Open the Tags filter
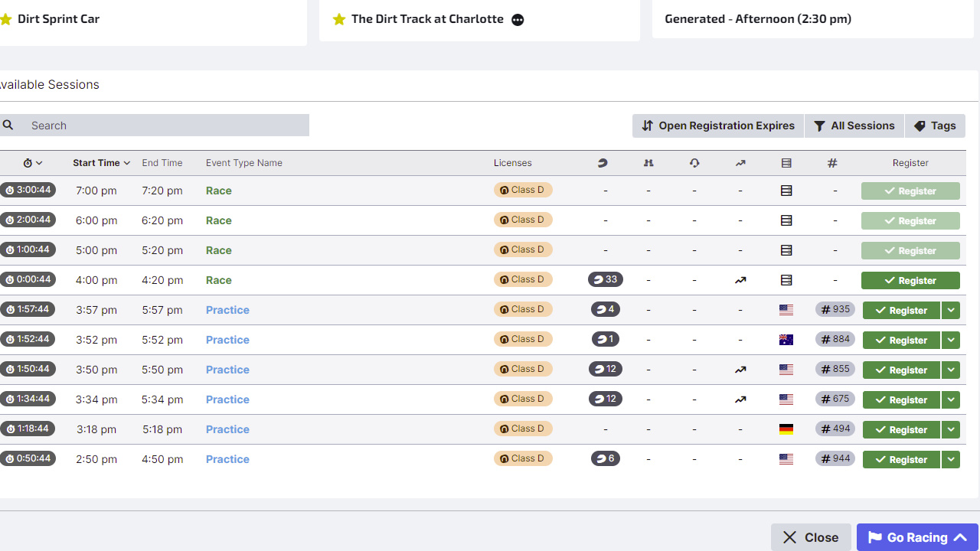Screen dimensions: 980x551 [x=935, y=126]
